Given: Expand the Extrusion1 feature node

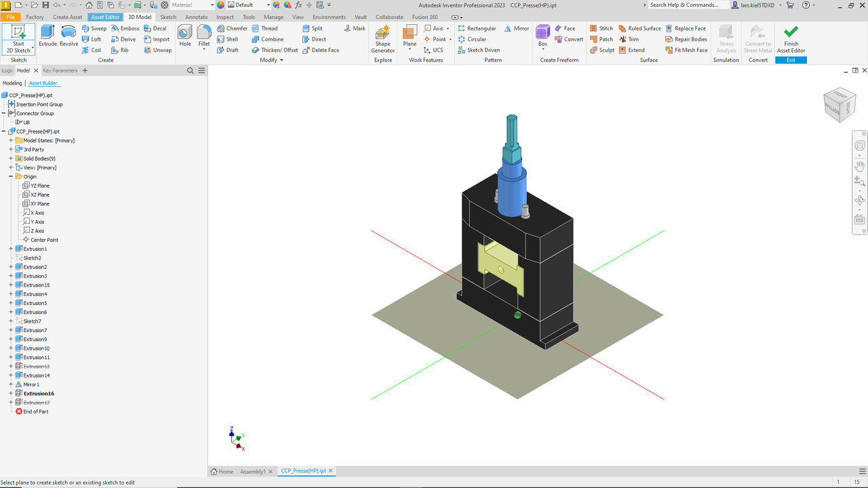Looking at the screenshot, I should pos(11,249).
